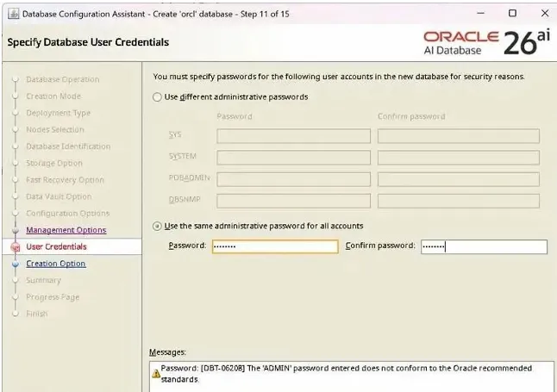The width and height of the screenshot is (557, 392).
Task: Click the Oracle AI Database logo
Action: 486,42
